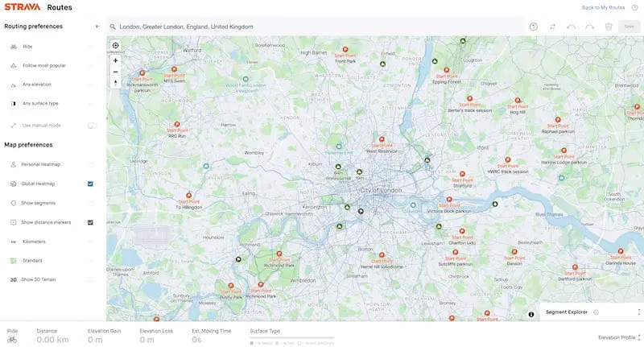Redo the route edit
Screen dimensions: 644x347
590,27
